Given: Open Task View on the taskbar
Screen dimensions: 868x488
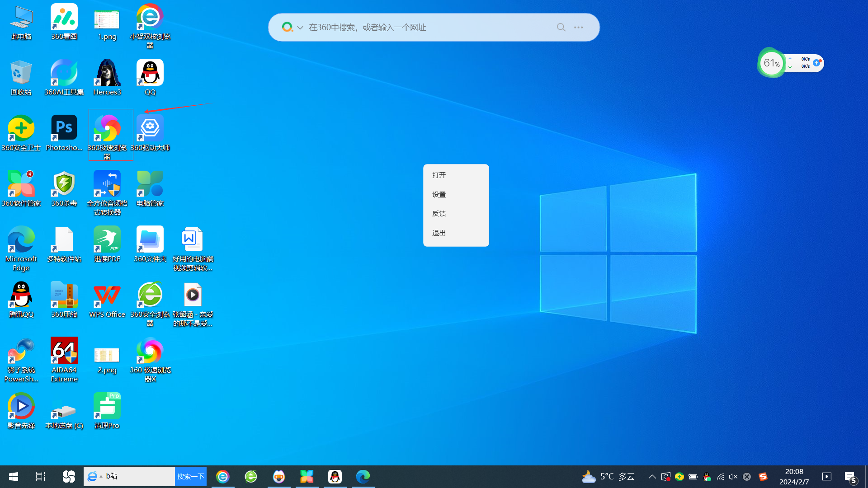Looking at the screenshot, I should (x=40, y=477).
